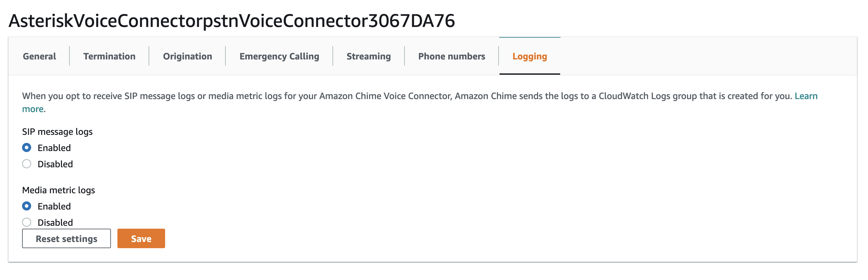Switch to the Termination tab
The image size is (868, 280).
[109, 56]
